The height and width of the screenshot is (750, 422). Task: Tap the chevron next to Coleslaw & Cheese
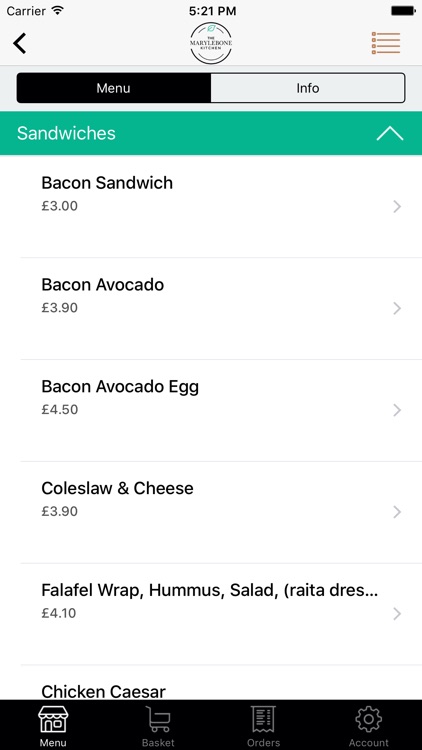tap(397, 512)
